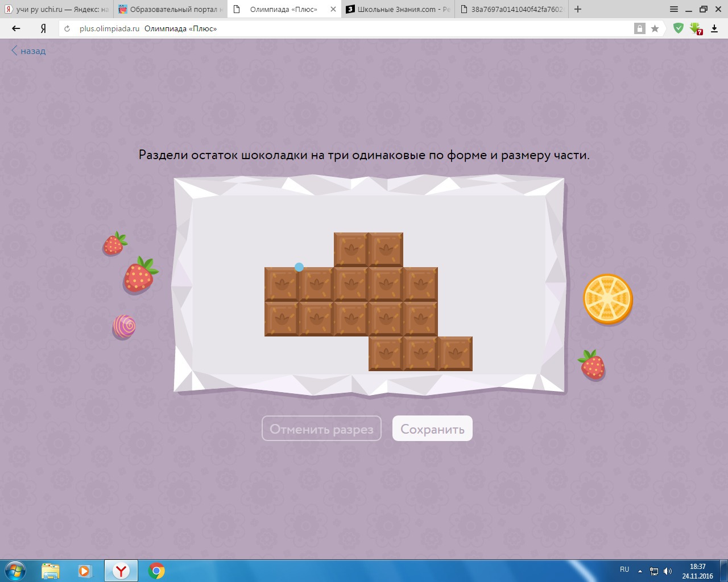Open a new tab with the plus button
The width and height of the screenshot is (728, 582).
[578, 9]
